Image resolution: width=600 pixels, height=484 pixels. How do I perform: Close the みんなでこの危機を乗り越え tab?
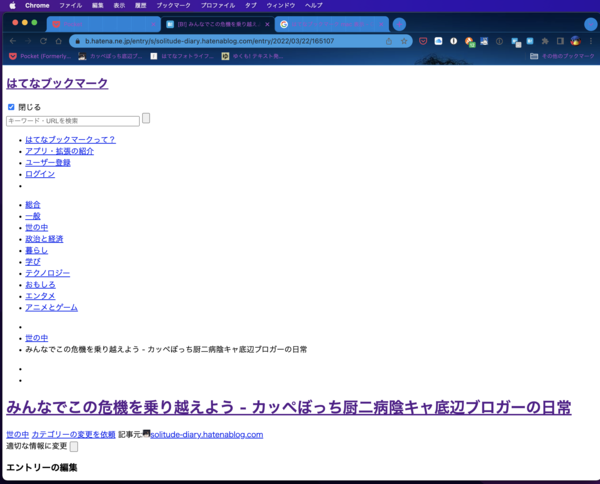pyautogui.click(x=267, y=24)
